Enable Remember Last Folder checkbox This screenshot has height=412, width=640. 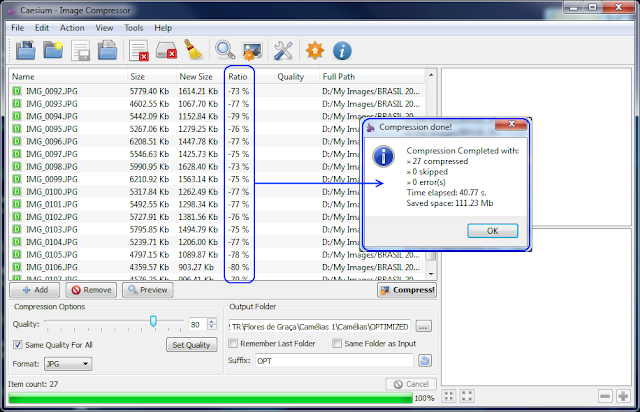pyautogui.click(x=233, y=343)
